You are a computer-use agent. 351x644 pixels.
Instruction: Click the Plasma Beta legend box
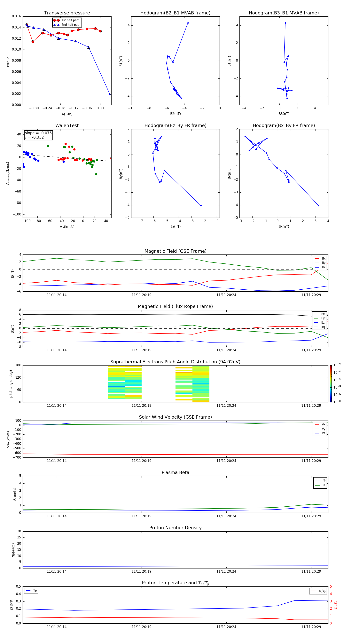[x=320, y=483]
